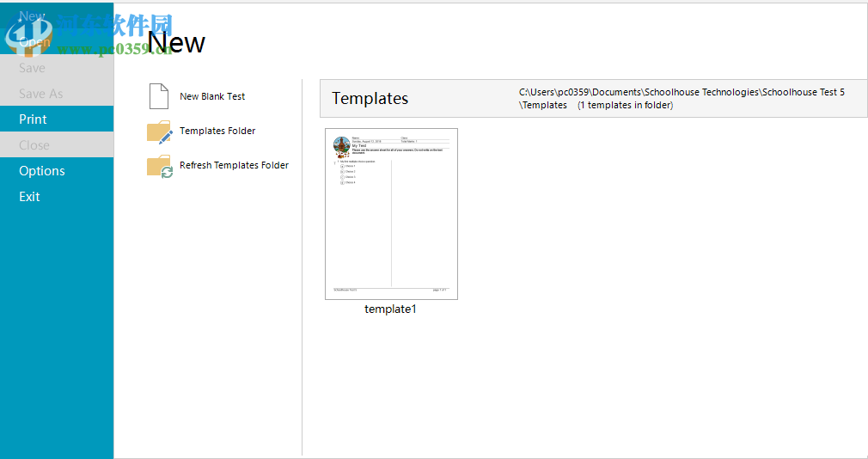Click the Templates header title
This screenshot has width=868, height=459.
[370, 98]
